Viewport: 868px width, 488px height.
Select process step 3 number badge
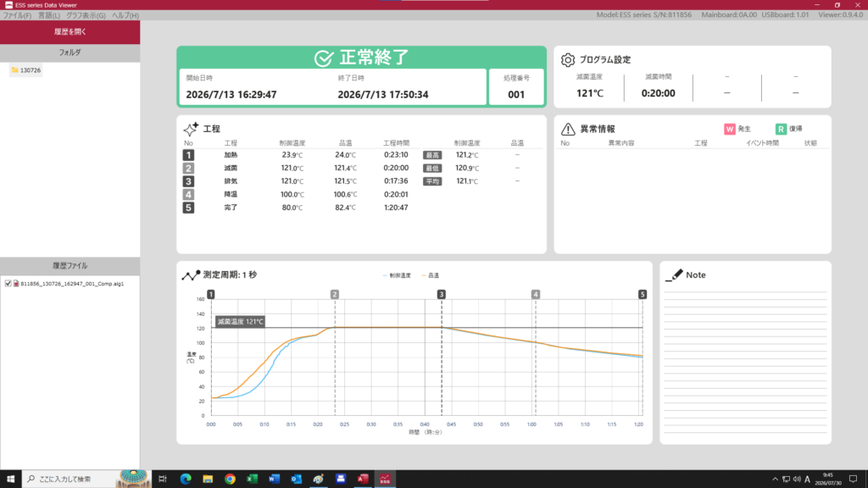tap(188, 181)
